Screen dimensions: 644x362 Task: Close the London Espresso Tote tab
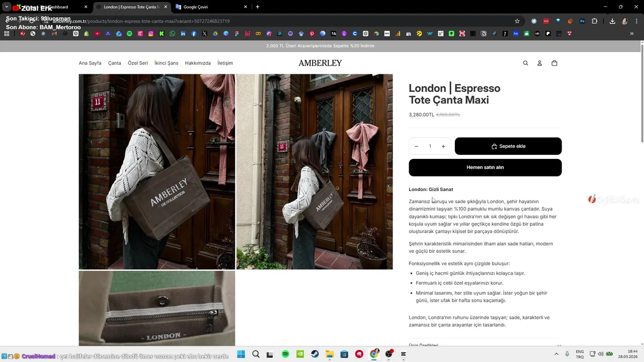(166, 7)
